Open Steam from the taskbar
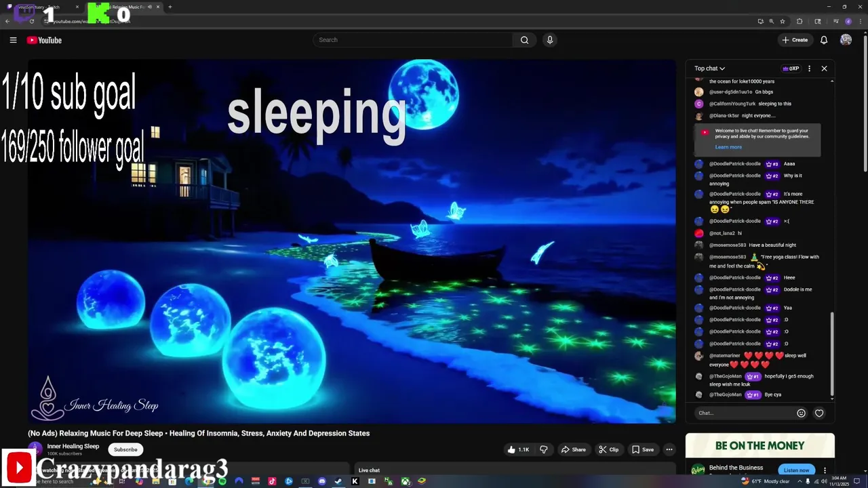The image size is (868, 488). click(x=338, y=481)
